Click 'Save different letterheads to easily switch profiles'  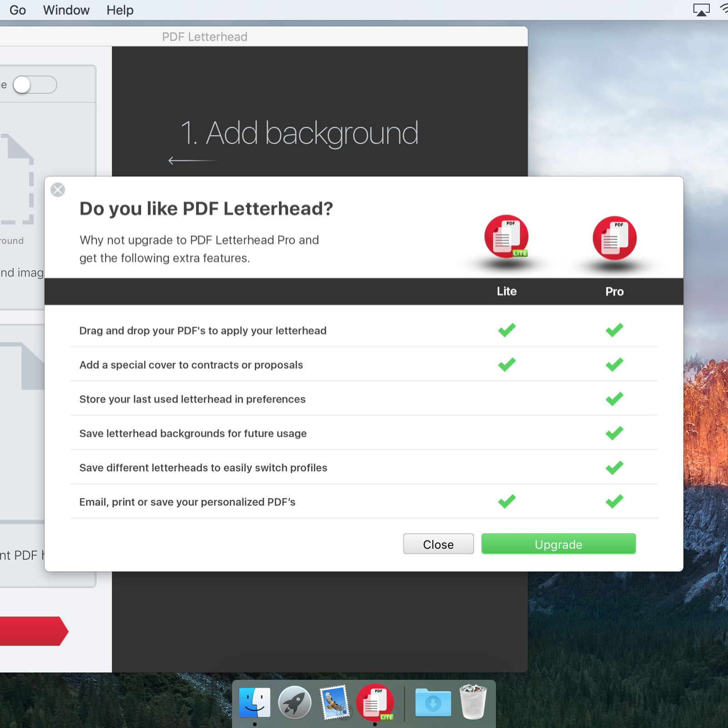coord(203,468)
